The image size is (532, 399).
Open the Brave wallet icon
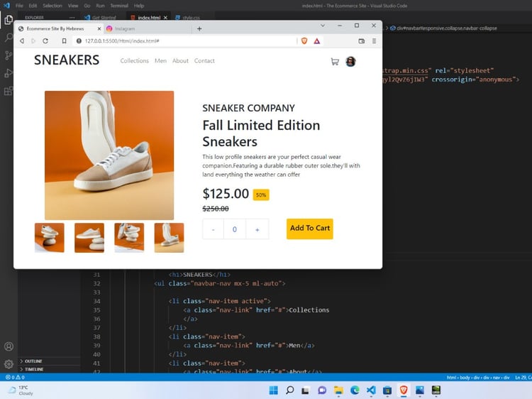[362, 41]
